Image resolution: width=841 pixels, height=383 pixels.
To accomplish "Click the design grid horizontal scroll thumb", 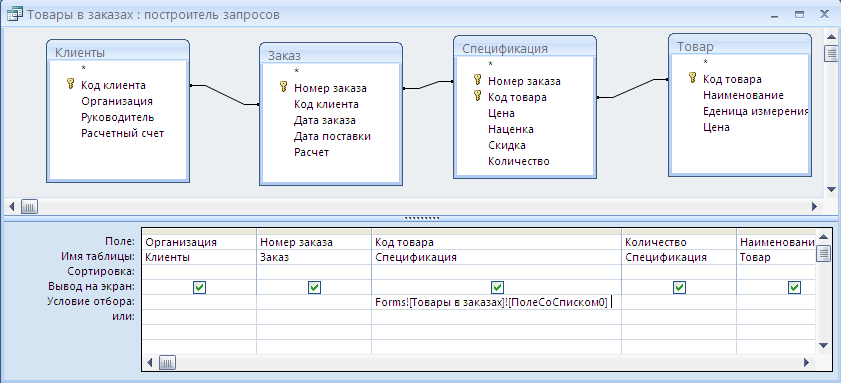I will point(168,363).
